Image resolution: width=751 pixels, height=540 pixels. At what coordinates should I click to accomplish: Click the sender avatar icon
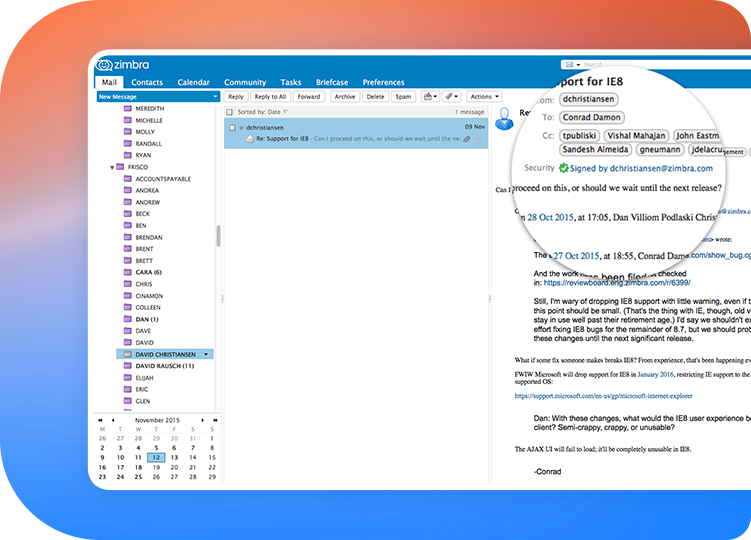[x=504, y=119]
